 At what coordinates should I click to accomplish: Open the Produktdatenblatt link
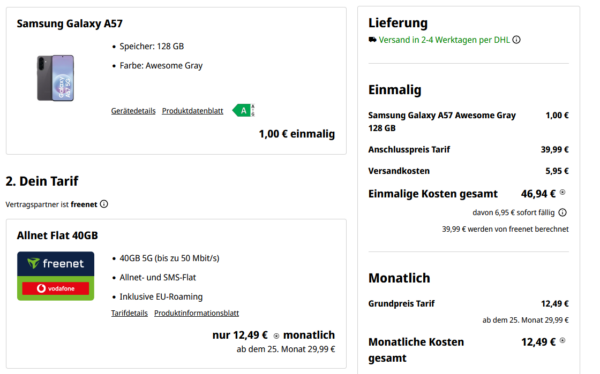coord(192,111)
